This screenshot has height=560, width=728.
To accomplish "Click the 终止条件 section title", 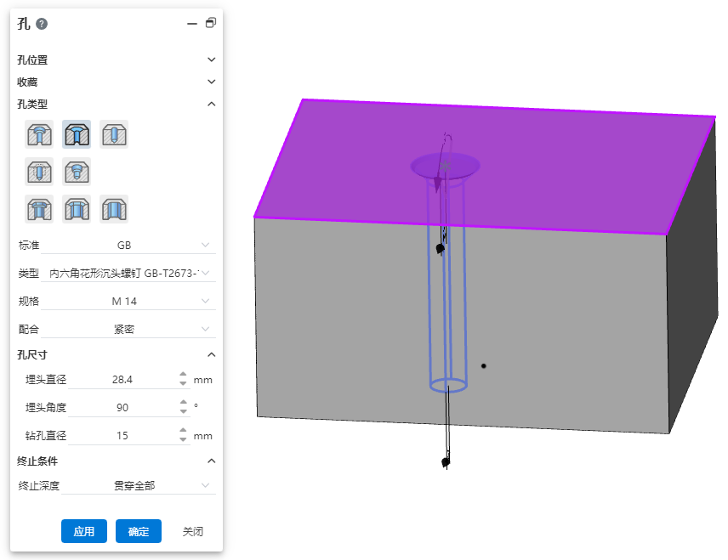I will [37, 461].
